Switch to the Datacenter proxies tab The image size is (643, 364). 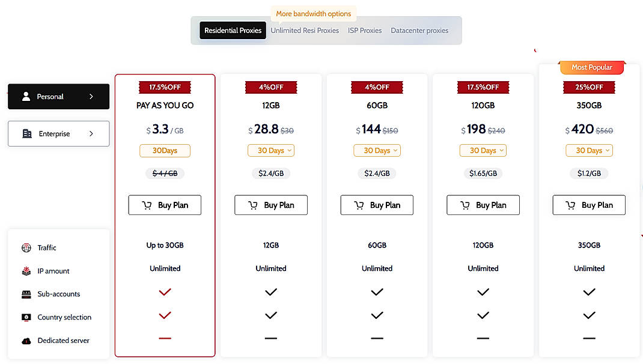(419, 30)
